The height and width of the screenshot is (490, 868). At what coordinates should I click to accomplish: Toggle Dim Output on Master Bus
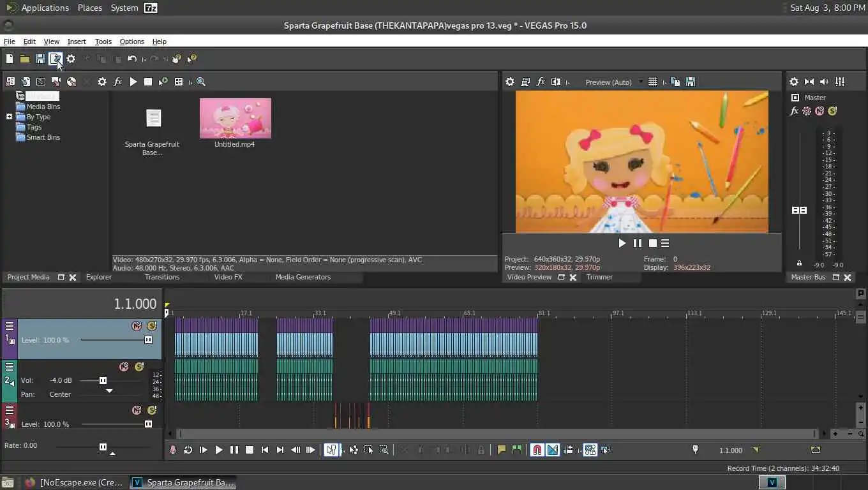825,82
